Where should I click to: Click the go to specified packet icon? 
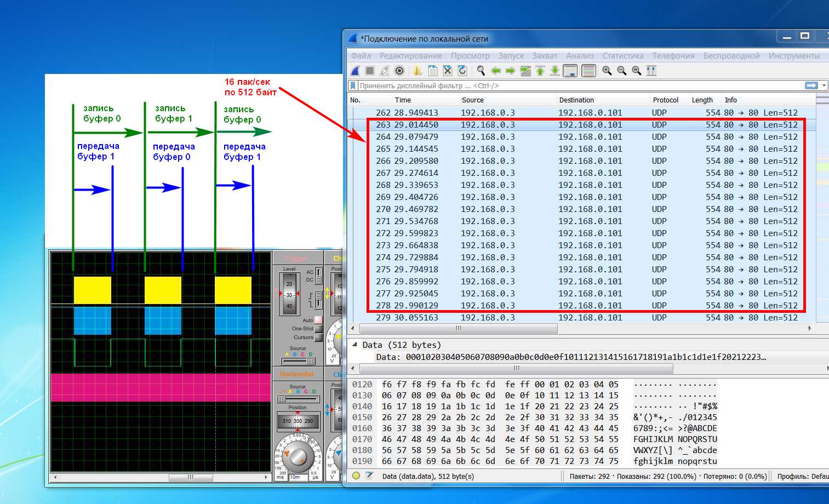[x=525, y=71]
